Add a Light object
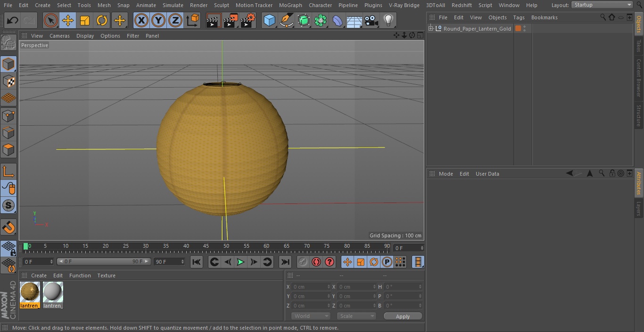Image resolution: width=644 pixels, height=332 pixels. 388,21
